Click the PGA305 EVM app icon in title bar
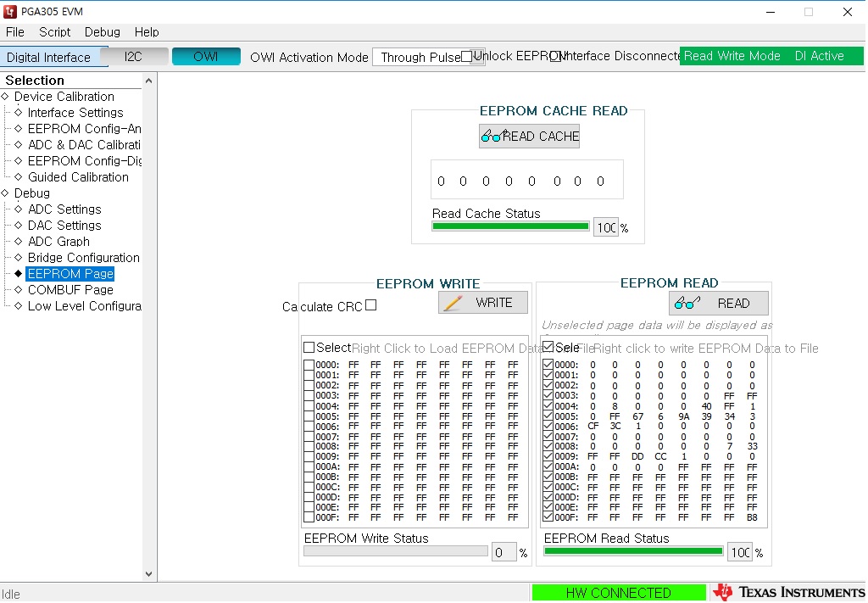Image resolution: width=868 pixels, height=603 pixels. (10, 11)
